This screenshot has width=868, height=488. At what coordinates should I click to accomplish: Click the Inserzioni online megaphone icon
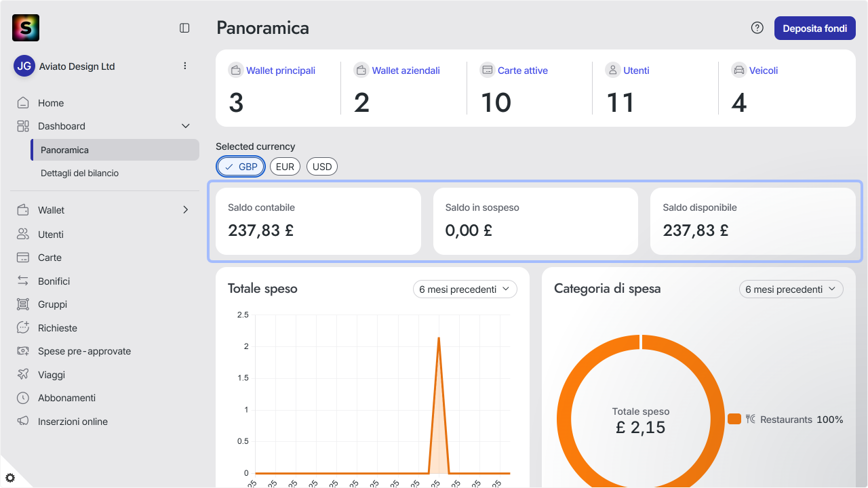coord(23,422)
